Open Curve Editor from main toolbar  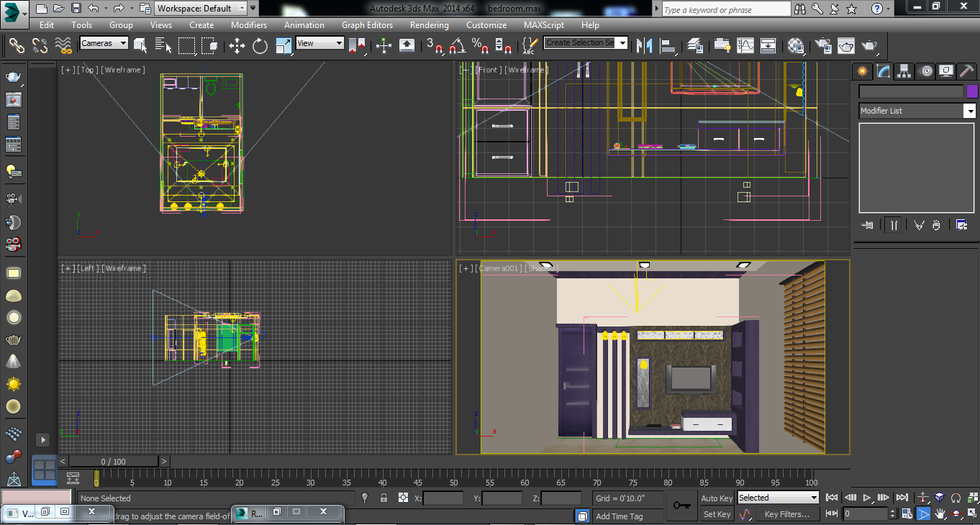(x=745, y=46)
